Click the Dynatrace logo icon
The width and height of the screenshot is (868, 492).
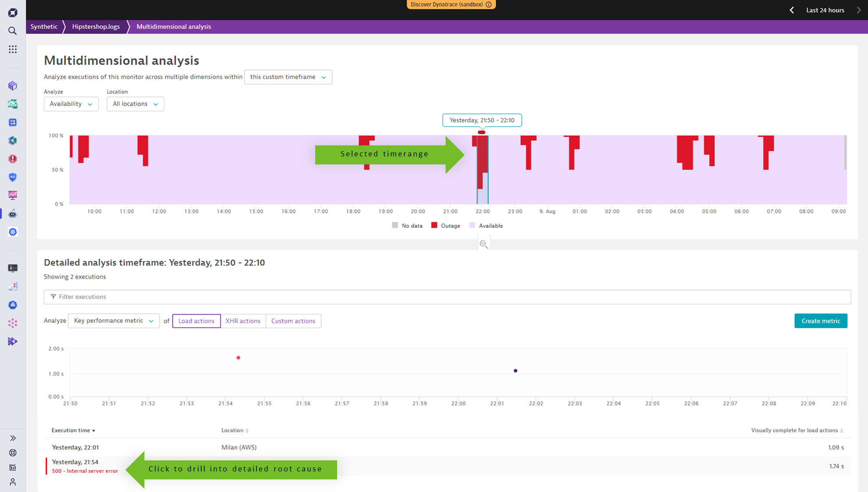13,12
